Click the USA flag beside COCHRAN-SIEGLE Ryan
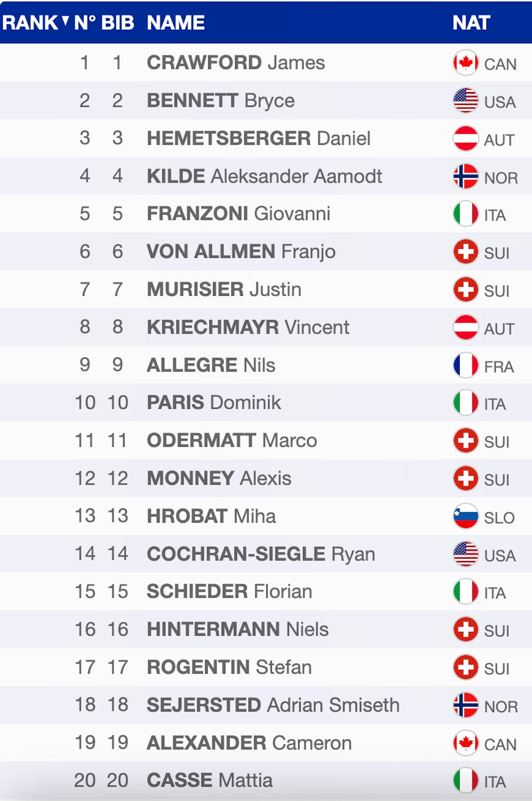Image resolution: width=532 pixels, height=801 pixels. tap(465, 554)
